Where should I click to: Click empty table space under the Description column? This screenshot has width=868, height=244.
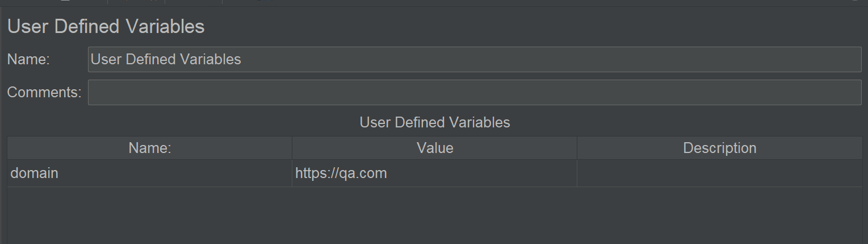[x=720, y=216]
